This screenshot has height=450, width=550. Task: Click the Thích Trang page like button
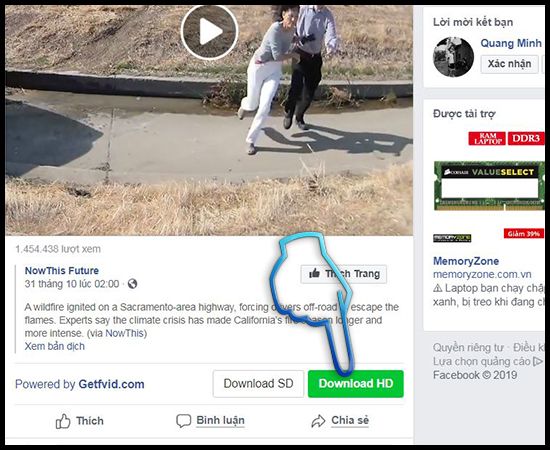click(x=344, y=274)
